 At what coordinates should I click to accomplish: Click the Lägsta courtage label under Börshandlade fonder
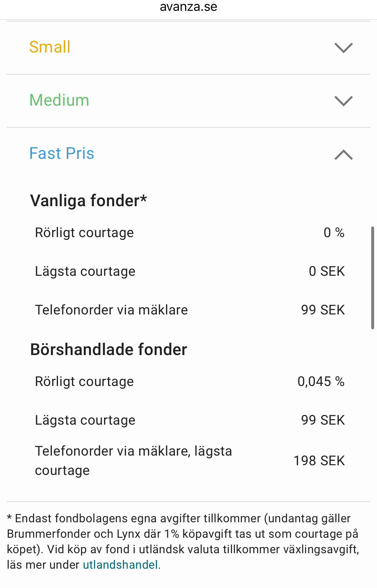[85, 420]
